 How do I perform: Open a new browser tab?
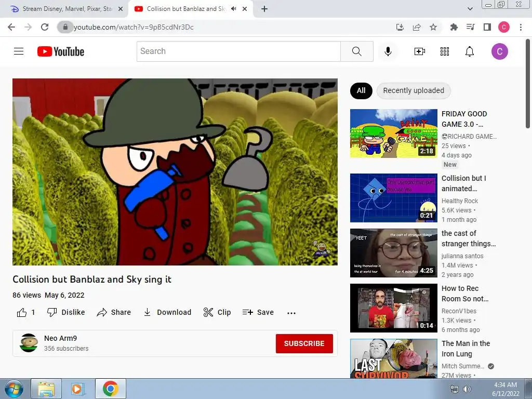tap(264, 9)
